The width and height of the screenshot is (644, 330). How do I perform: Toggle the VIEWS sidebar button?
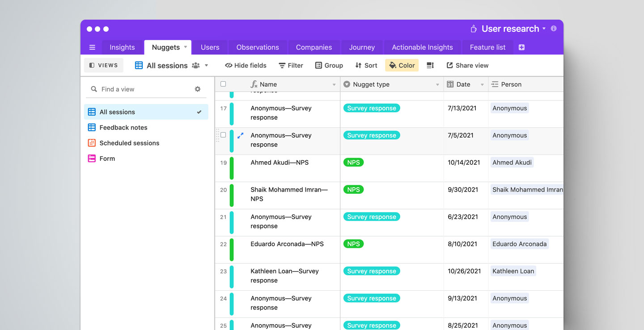pyautogui.click(x=104, y=65)
